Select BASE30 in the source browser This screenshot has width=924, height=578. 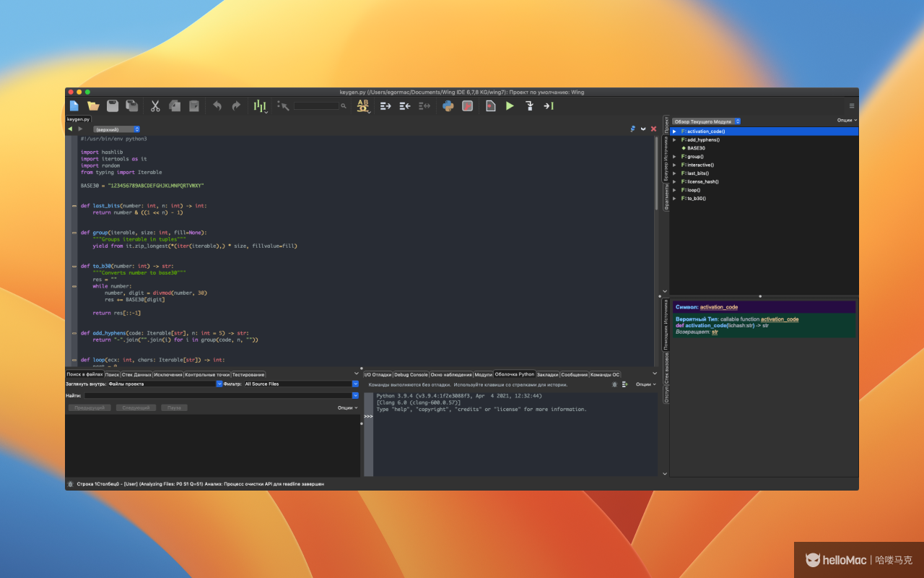[696, 148]
